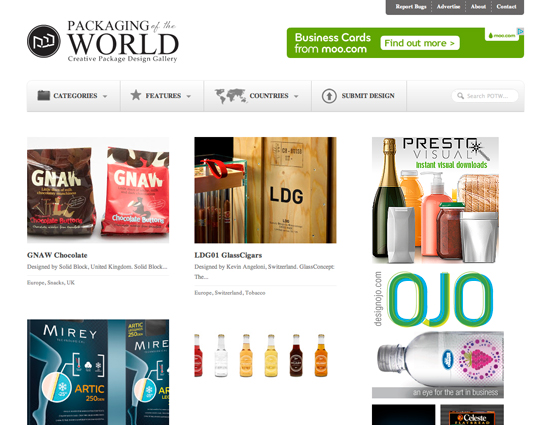535x425 pixels.
Task: Click the upload arrow icon beside Submit Design
Action: [x=329, y=96]
